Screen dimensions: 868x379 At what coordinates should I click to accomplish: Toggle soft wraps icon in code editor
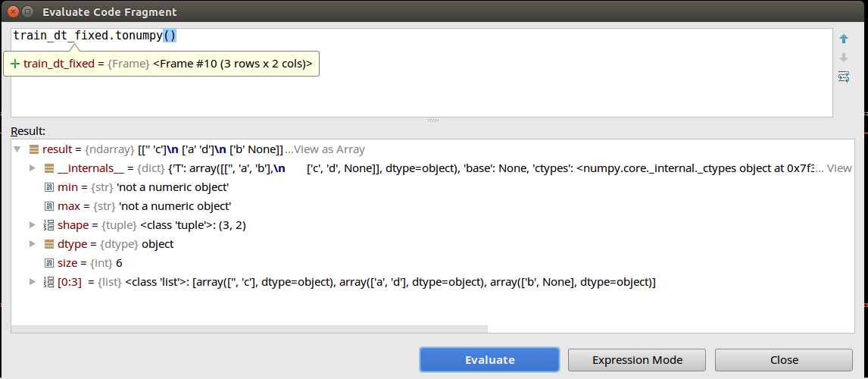(x=844, y=77)
